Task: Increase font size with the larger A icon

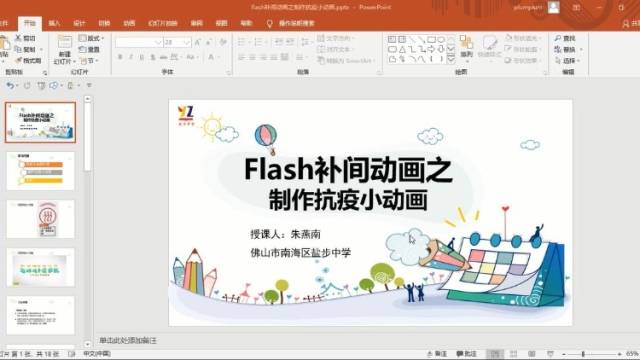Action: click(198, 42)
